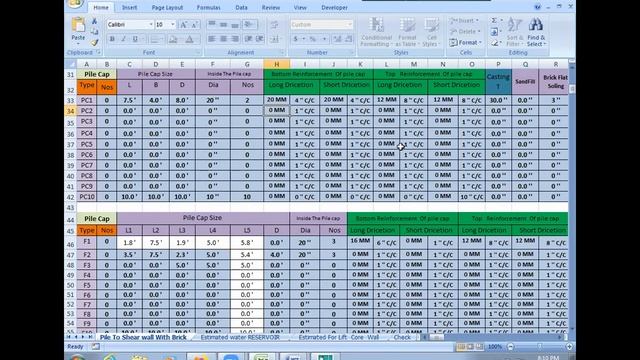Open the Excel Help icon
Screen dimensions: 640x360
tap(538, 7)
